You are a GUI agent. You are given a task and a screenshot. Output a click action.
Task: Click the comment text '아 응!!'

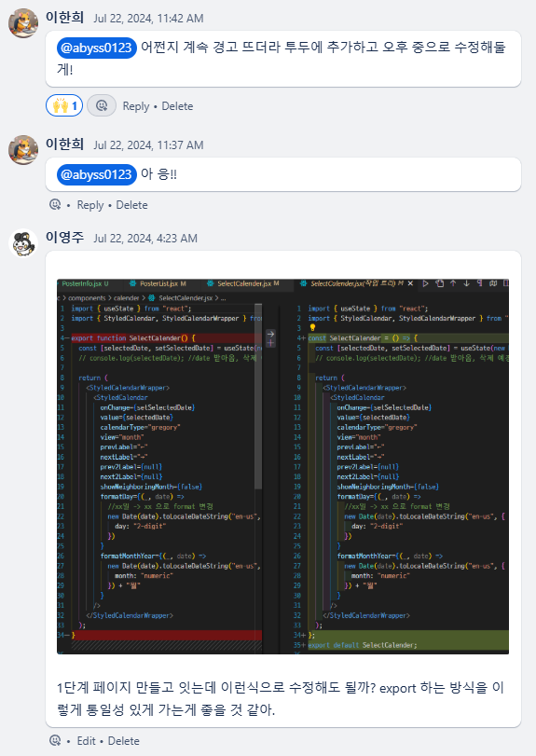[x=158, y=174]
